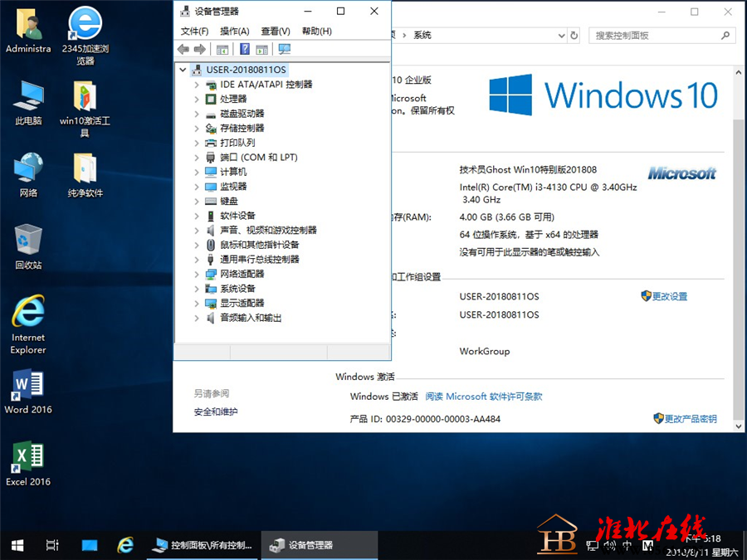Click the scan for hardware changes monitor icon

tap(285, 49)
